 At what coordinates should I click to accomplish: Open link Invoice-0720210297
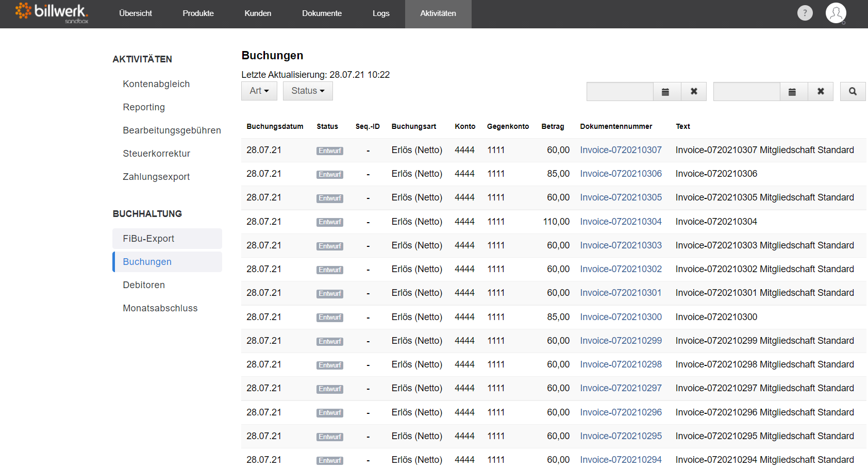pos(621,388)
